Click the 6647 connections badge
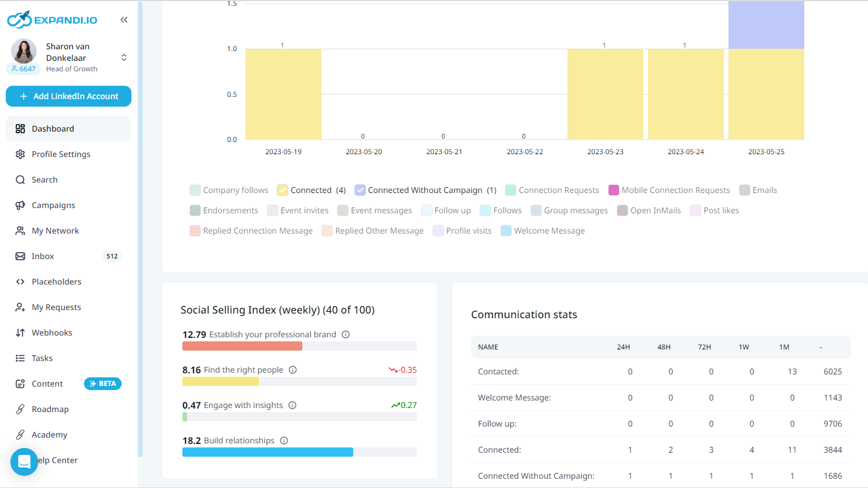The image size is (868, 488). (24, 69)
